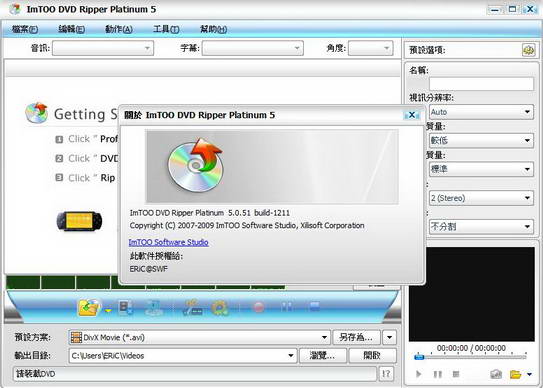Click the pause toolbar icon next to Rip
The height and width of the screenshot is (388, 543).
point(286,307)
